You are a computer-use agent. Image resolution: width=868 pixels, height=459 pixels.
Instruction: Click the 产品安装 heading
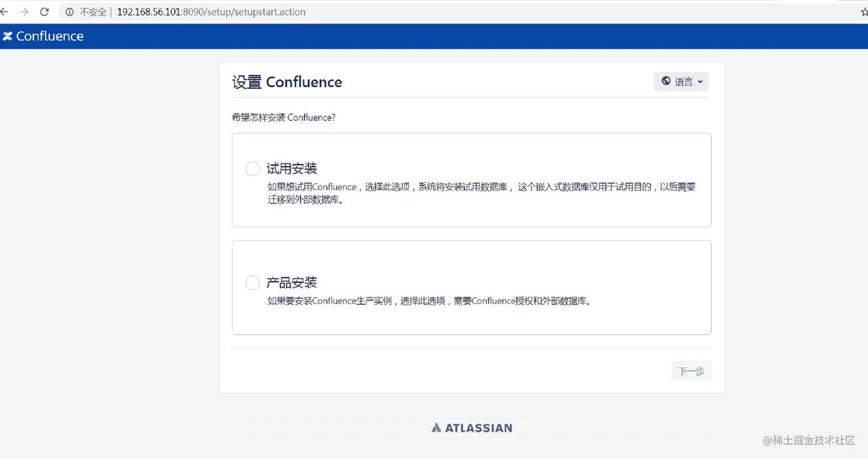point(292,282)
